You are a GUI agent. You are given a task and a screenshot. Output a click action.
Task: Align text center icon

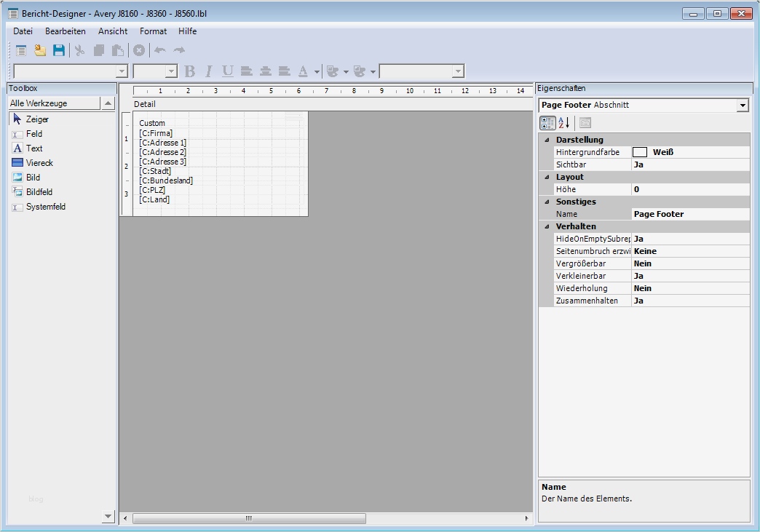tap(265, 72)
